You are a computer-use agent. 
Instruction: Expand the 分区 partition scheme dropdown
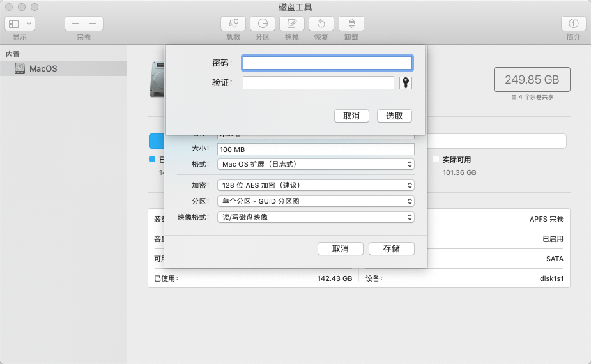point(316,201)
